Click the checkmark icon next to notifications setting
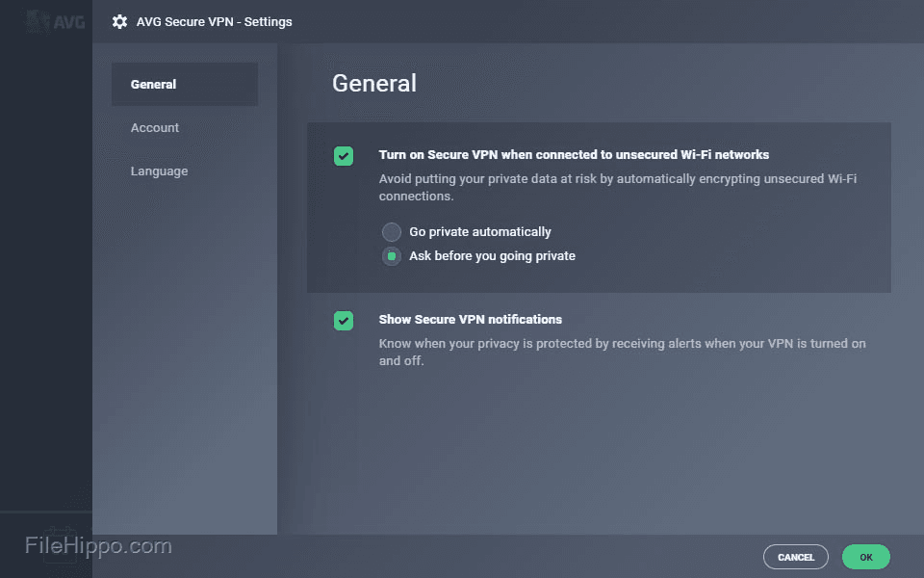924x578 pixels. 344,320
